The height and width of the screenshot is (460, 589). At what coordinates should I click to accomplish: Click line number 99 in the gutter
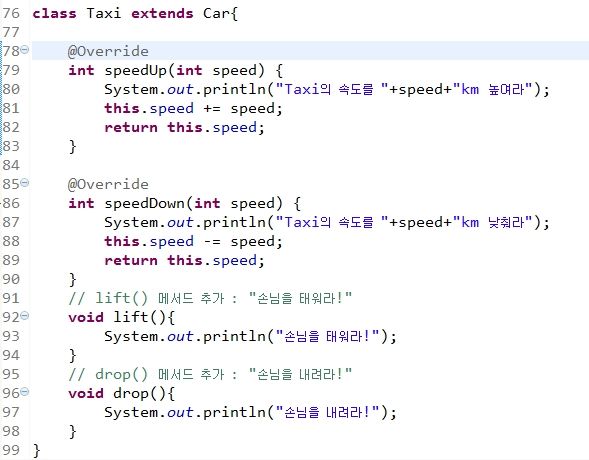pos(11,450)
